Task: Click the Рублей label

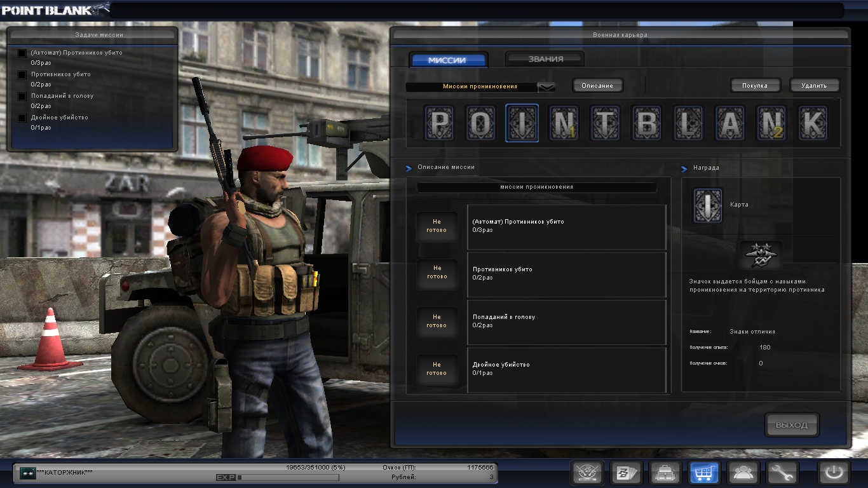Action: (x=403, y=477)
